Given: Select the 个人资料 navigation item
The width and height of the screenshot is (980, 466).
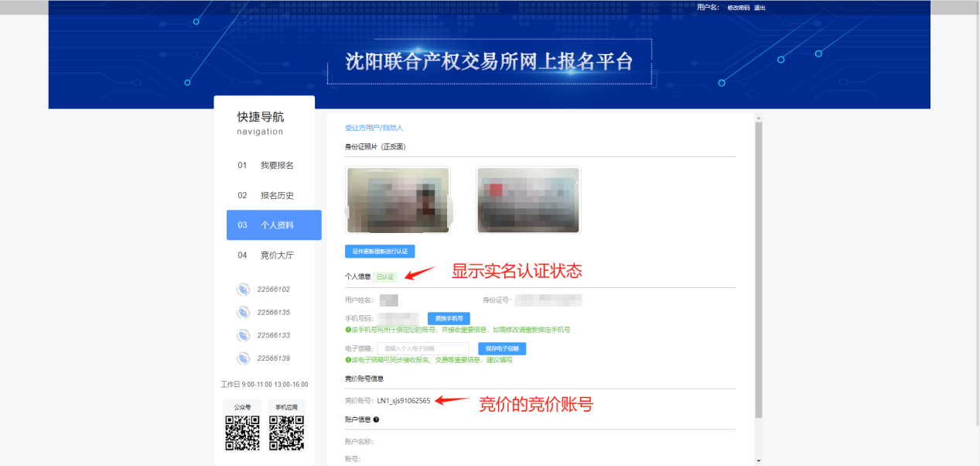Looking at the screenshot, I should click(274, 225).
